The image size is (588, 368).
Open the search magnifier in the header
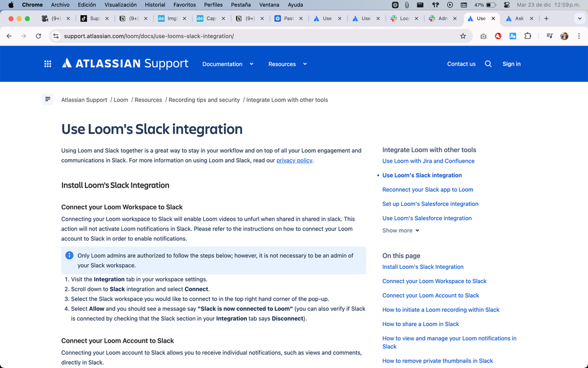pyautogui.click(x=488, y=64)
